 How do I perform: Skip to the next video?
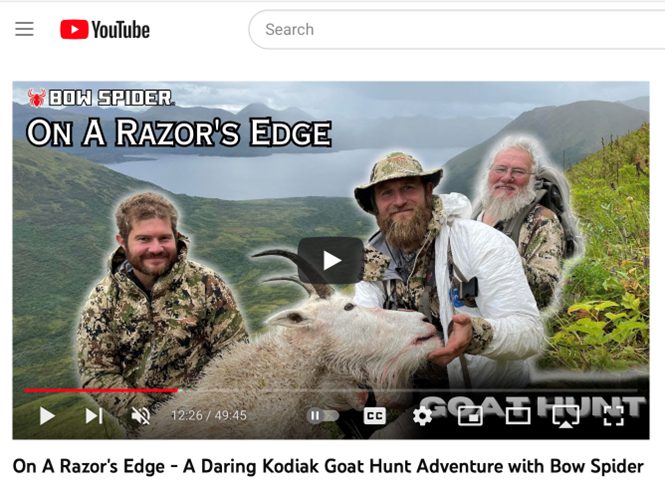pos(94,416)
